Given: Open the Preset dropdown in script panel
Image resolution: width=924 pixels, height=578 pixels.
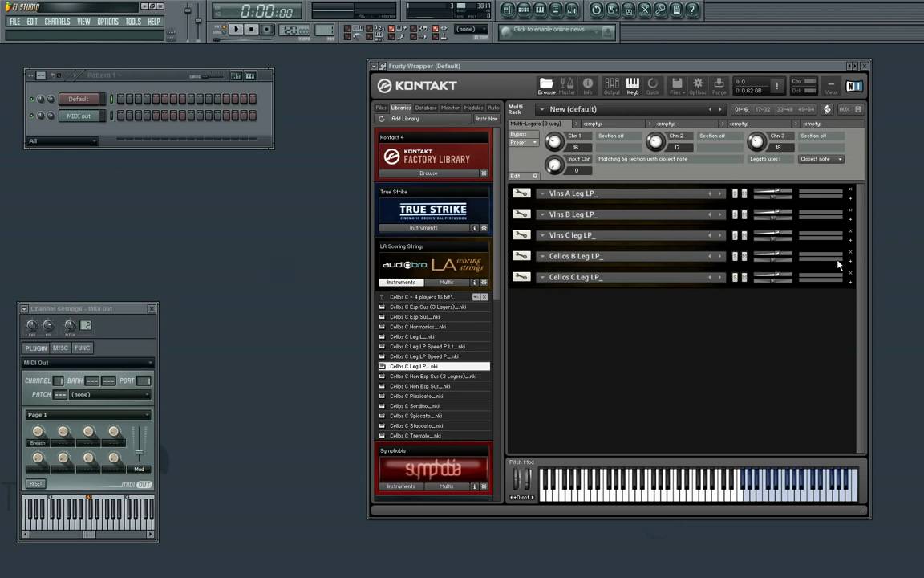Looking at the screenshot, I should pyautogui.click(x=524, y=142).
